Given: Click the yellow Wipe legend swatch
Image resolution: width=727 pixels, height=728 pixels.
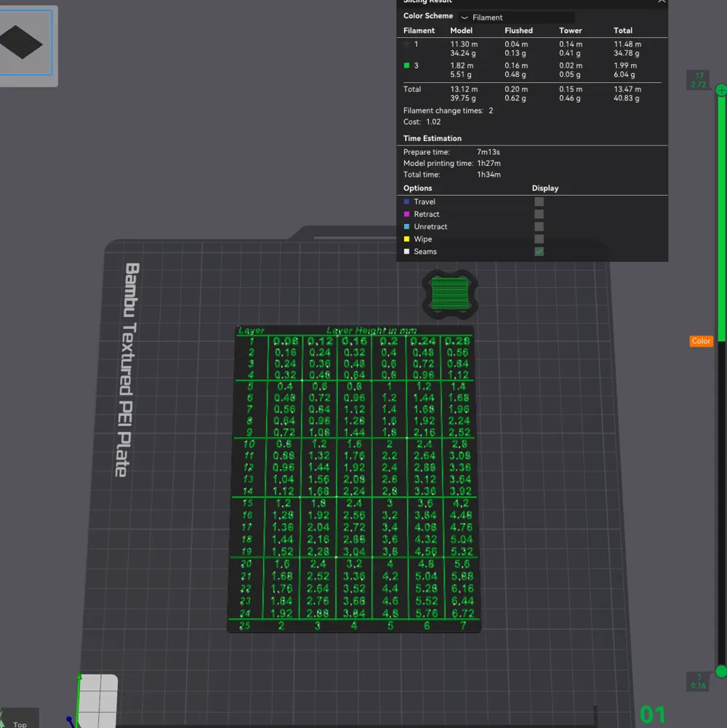Looking at the screenshot, I should tap(406, 239).
